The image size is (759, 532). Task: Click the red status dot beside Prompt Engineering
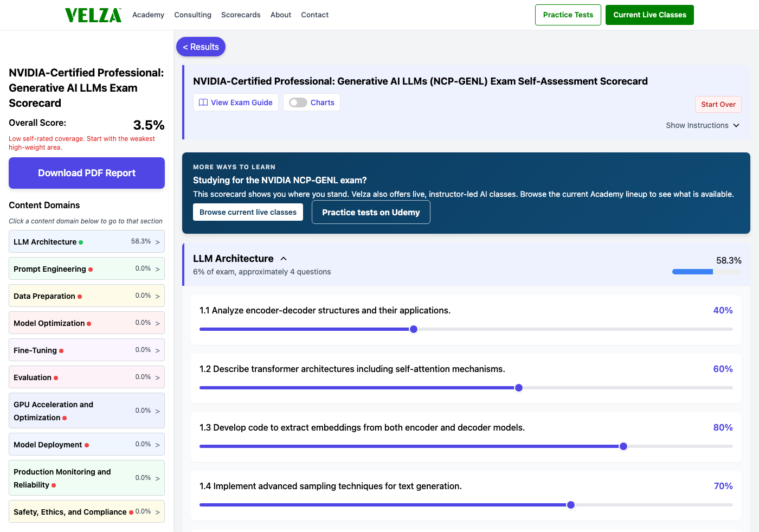91,270
